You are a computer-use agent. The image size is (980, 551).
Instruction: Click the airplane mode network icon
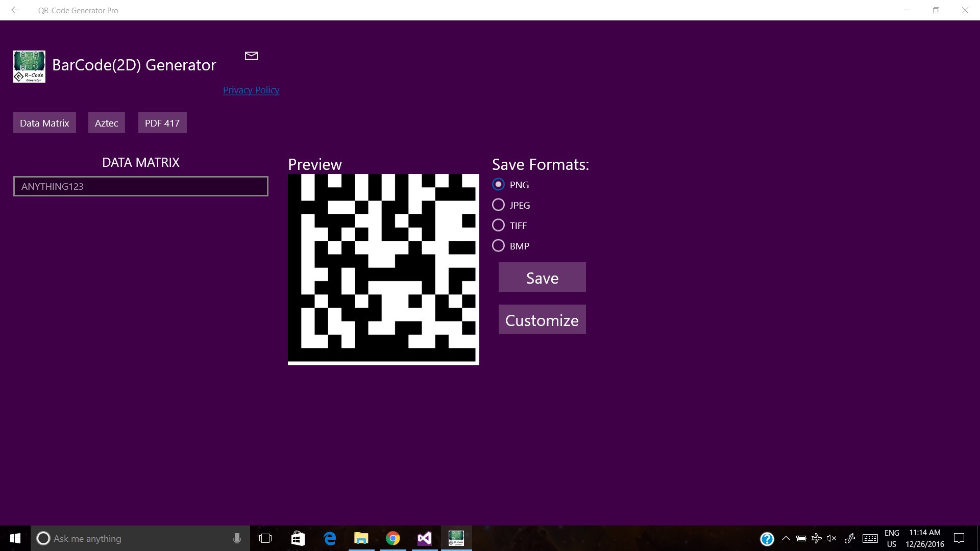click(x=817, y=538)
